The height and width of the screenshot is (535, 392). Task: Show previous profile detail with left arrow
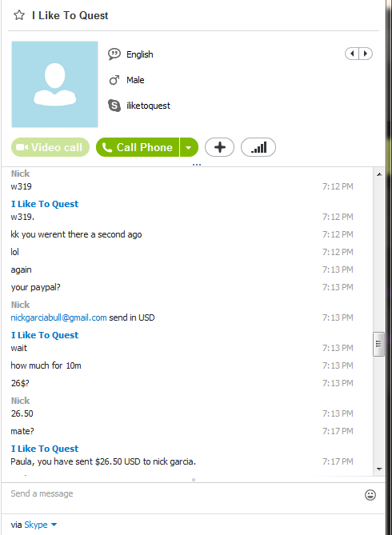352,54
